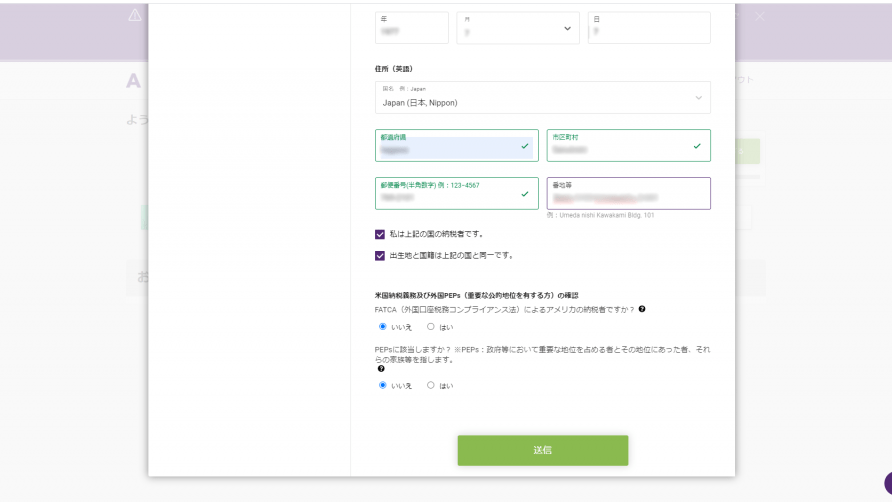Open the purple chat widget at bottom right
The image size is (892, 502).
click(x=887, y=483)
